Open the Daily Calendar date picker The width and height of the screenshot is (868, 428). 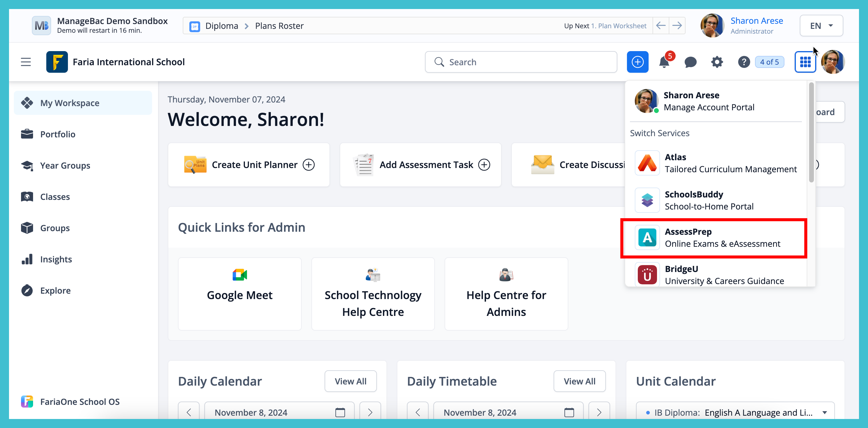pos(340,412)
